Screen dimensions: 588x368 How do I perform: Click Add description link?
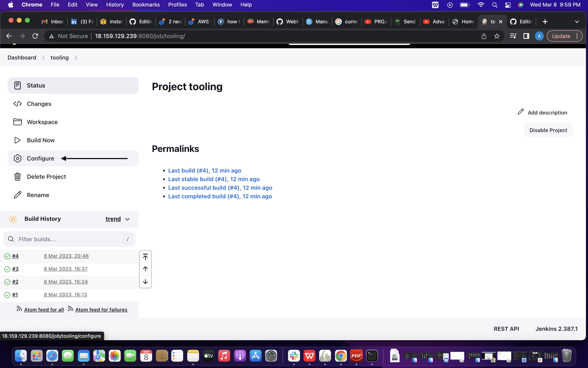[542, 112]
